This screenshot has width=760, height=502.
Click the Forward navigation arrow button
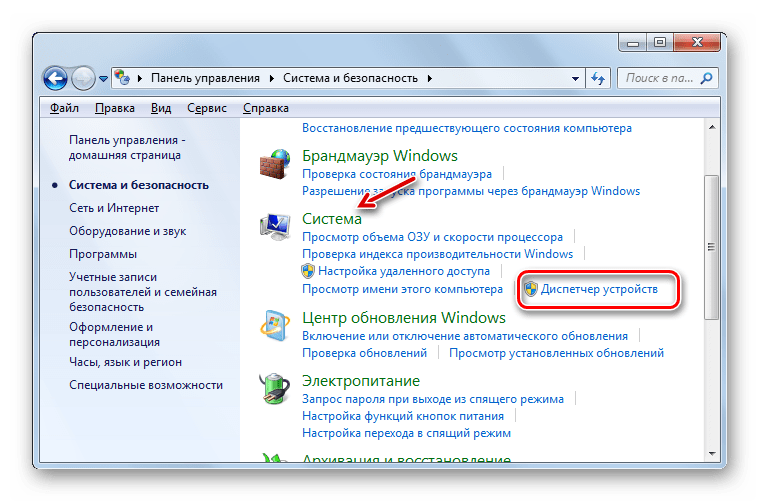[83, 78]
